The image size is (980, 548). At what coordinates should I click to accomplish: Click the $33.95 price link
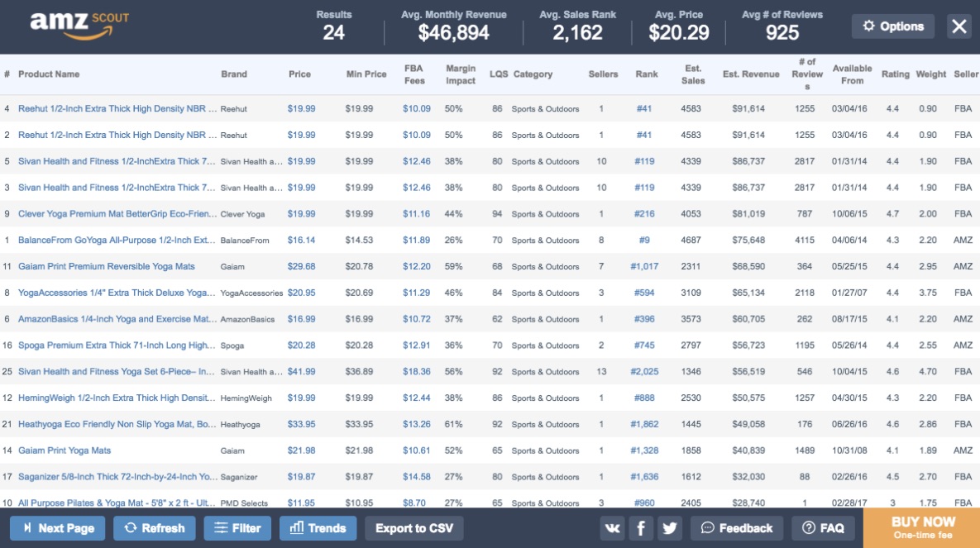click(301, 424)
